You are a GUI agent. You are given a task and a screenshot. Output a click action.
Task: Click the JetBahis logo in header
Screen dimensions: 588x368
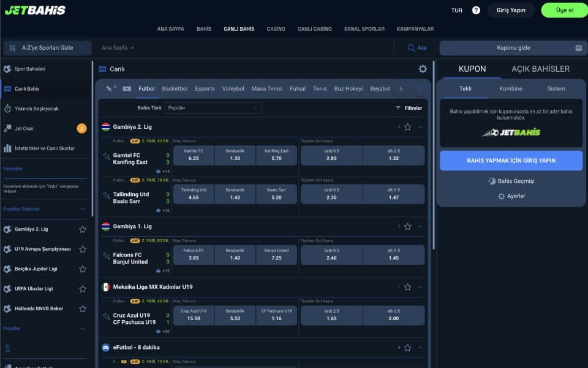pos(35,10)
